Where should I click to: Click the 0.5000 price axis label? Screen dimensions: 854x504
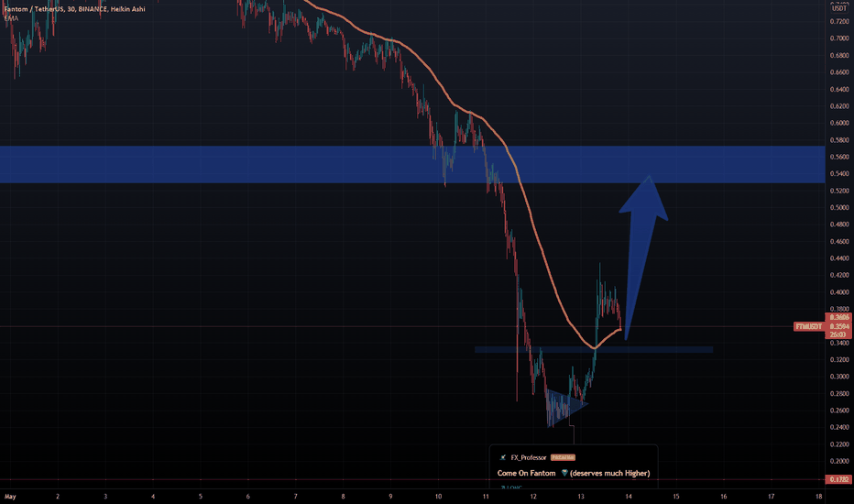pyautogui.click(x=839, y=208)
